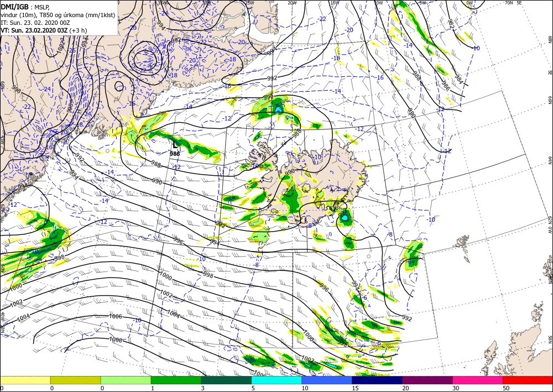The height and width of the screenshot is (392, 553).
Task: Click the '64N' latitude label on the right edge
Action: click(x=550, y=160)
